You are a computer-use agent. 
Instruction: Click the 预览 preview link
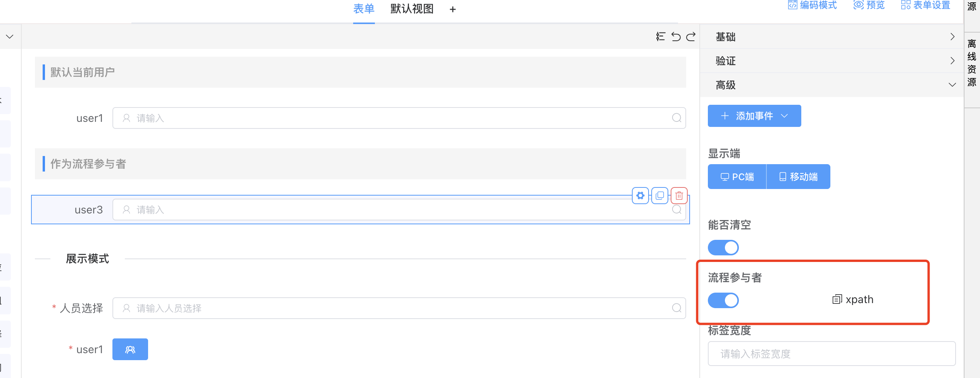869,5
